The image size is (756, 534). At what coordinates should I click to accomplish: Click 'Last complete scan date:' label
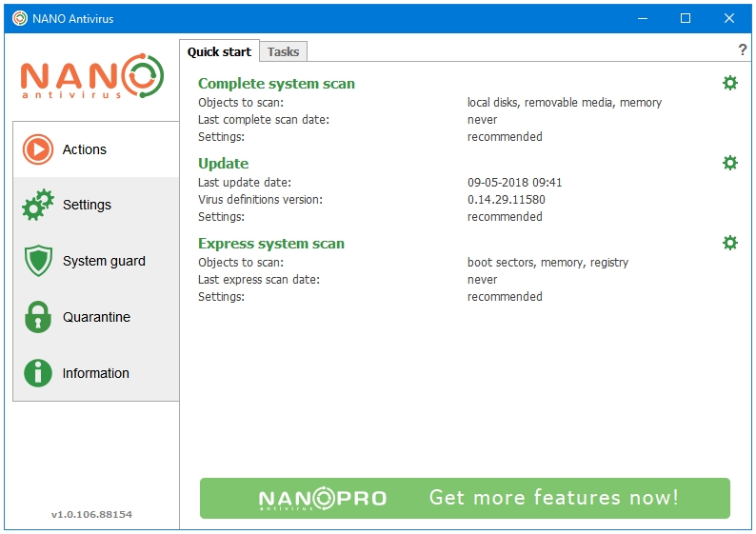pyautogui.click(x=264, y=120)
